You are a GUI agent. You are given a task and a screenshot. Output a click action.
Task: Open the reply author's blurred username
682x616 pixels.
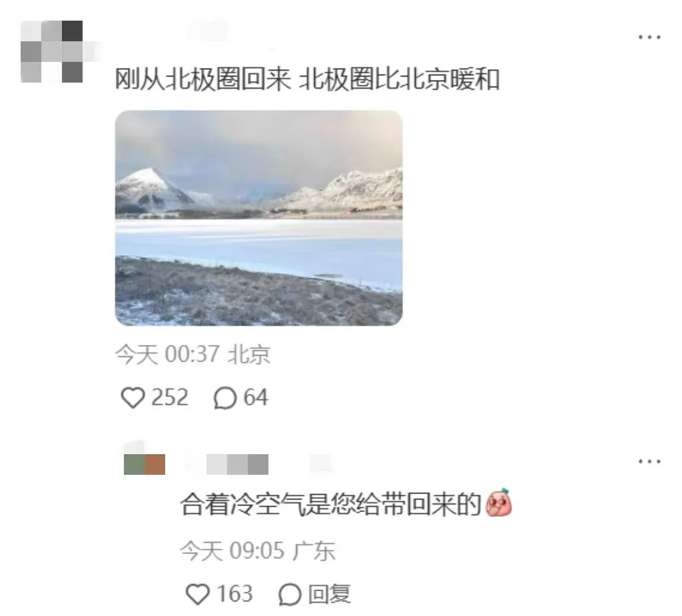tap(237, 464)
